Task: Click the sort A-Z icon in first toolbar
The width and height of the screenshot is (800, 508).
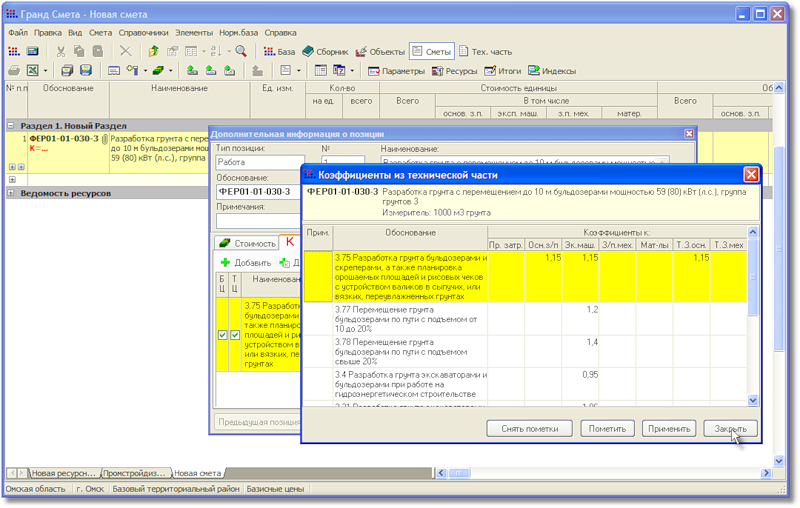Action: click(x=216, y=52)
